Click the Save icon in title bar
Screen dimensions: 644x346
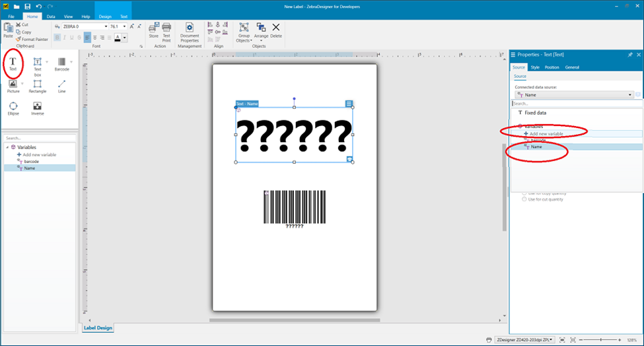(x=28, y=6)
